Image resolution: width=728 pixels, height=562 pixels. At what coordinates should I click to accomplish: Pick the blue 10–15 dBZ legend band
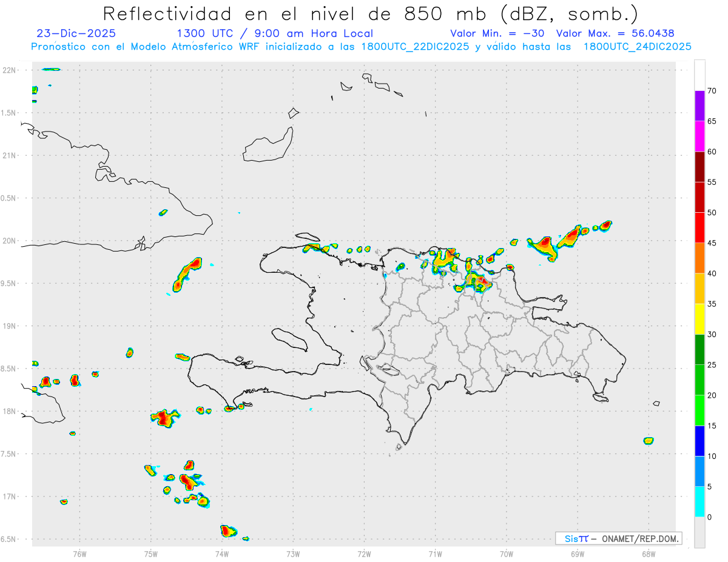coord(699,441)
